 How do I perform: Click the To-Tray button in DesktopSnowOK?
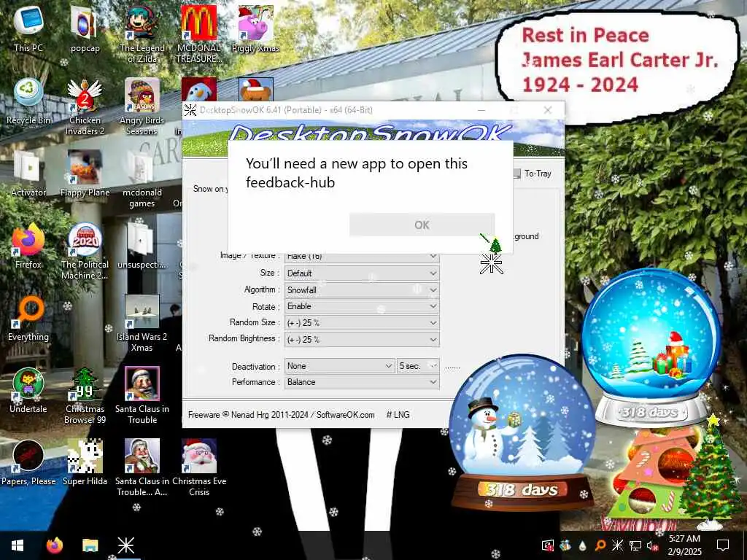tap(533, 174)
